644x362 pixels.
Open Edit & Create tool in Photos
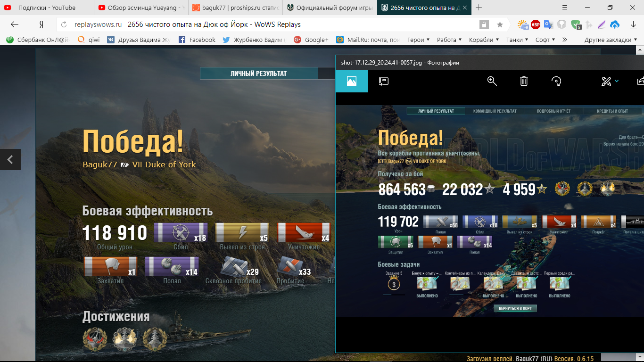point(606,81)
